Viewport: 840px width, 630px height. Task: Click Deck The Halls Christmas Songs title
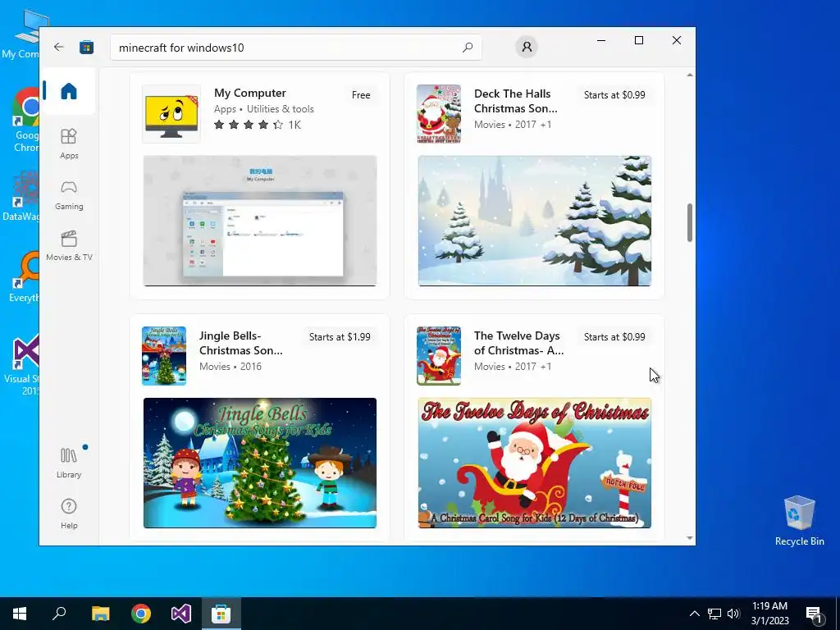click(x=516, y=101)
